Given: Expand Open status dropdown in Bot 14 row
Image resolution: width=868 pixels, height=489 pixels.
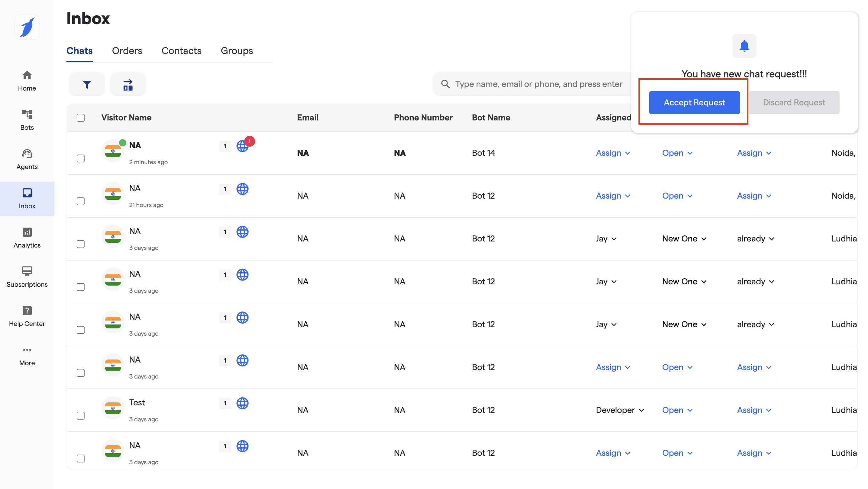Looking at the screenshot, I should (677, 153).
